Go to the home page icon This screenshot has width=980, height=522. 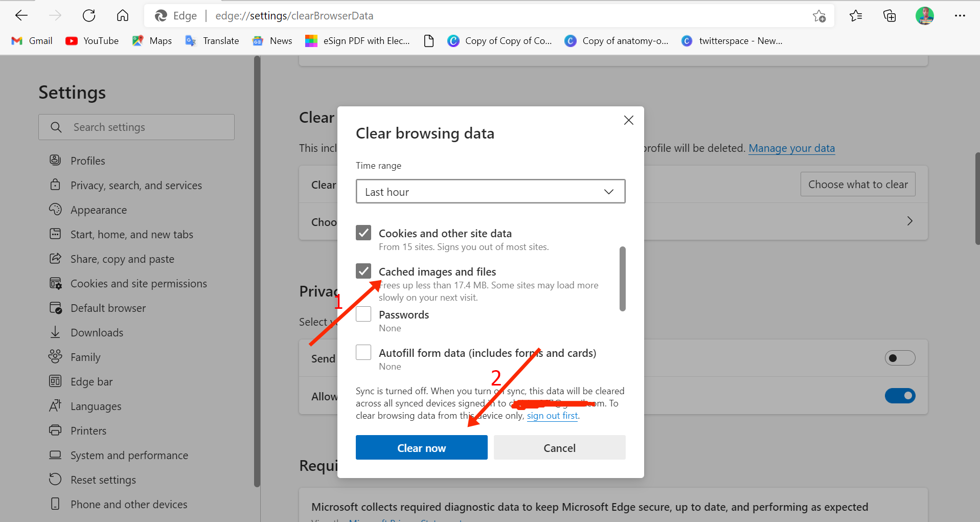pyautogui.click(x=123, y=16)
